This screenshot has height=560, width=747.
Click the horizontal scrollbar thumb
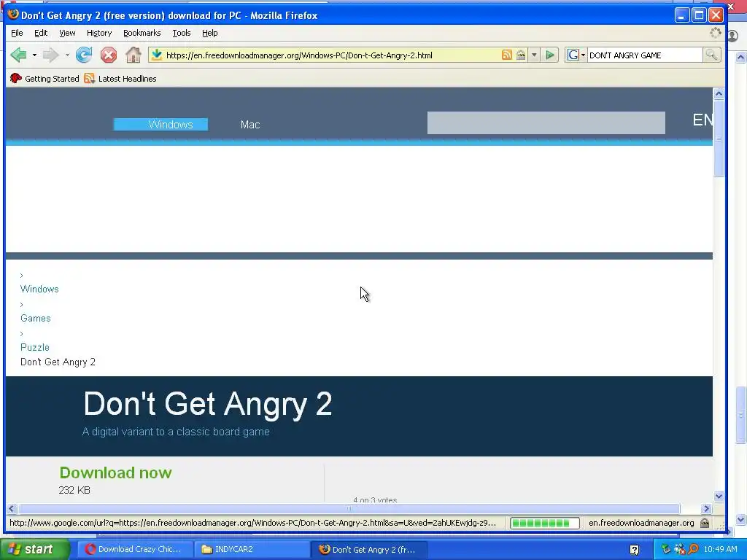coord(349,508)
